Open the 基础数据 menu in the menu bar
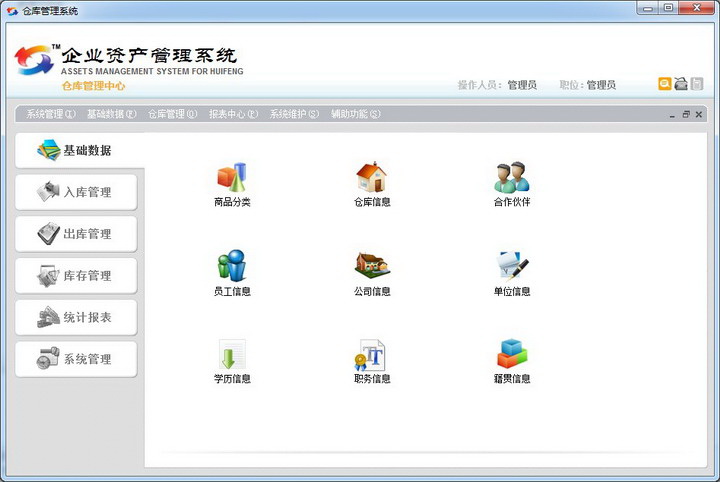The image size is (720, 482). (111, 114)
